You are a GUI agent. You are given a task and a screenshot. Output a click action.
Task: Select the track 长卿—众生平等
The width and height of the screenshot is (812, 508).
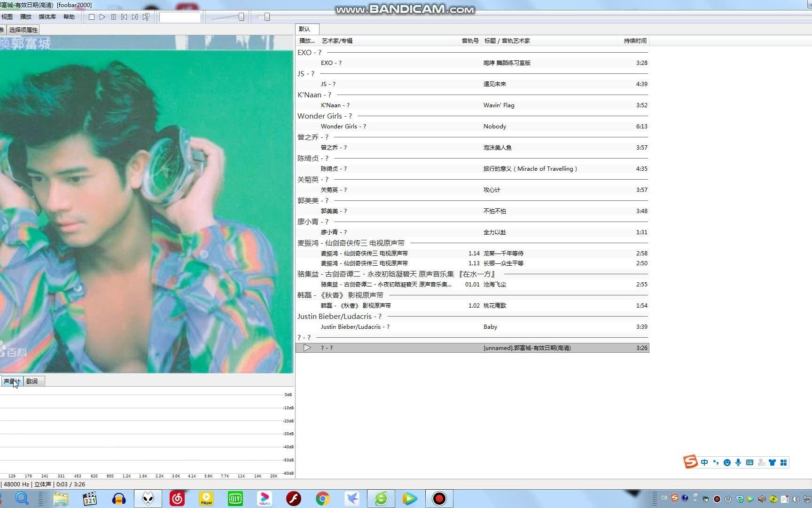[472, 263]
